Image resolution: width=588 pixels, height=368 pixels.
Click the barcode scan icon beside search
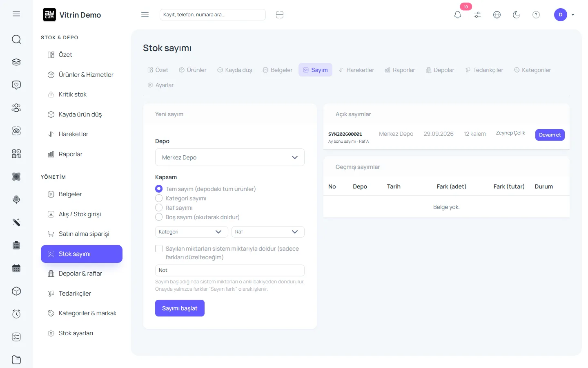[x=280, y=15]
